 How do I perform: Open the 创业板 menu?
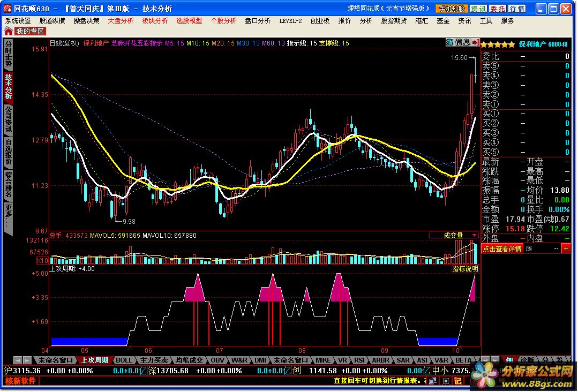pos(320,21)
